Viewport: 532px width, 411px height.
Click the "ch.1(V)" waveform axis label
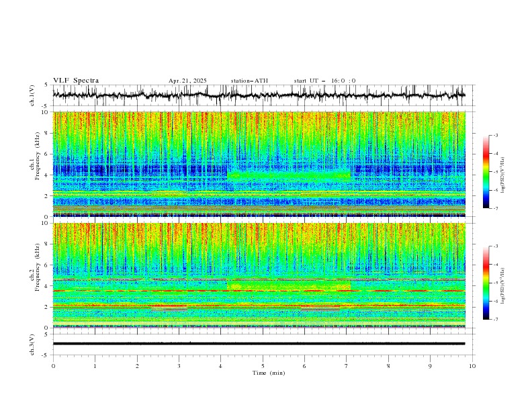[x=32, y=95]
